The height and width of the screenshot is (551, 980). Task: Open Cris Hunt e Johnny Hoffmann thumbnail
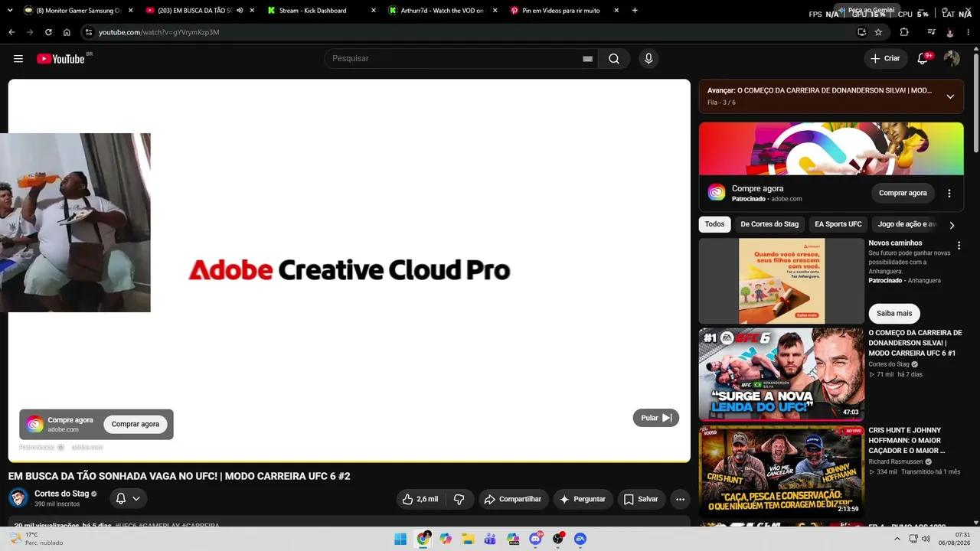coord(782,471)
